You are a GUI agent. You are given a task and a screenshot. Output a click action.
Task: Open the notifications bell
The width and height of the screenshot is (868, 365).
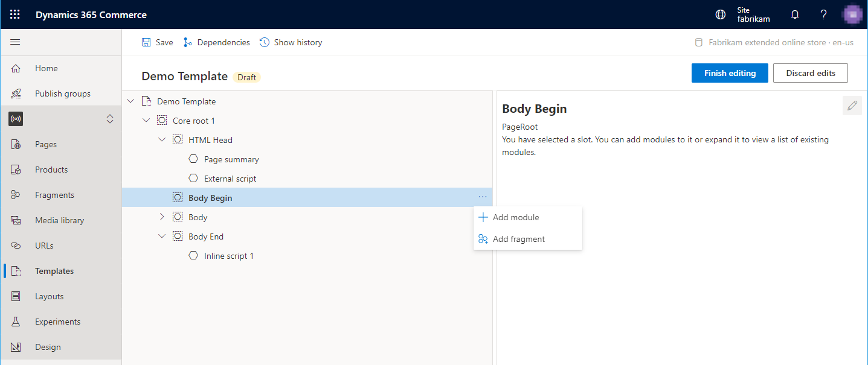(794, 14)
